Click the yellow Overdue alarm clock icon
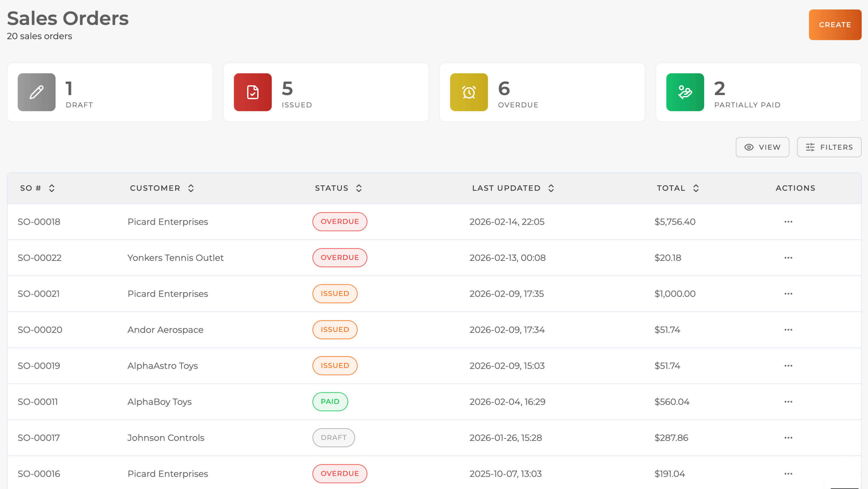Viewport: 868px width, 489px height. 469,92
